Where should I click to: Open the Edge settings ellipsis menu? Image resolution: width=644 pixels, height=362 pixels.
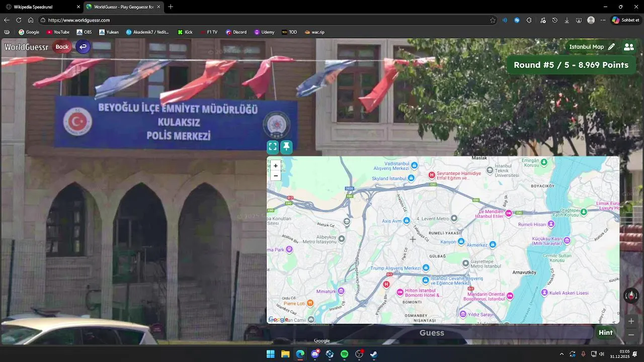(603, 20)
